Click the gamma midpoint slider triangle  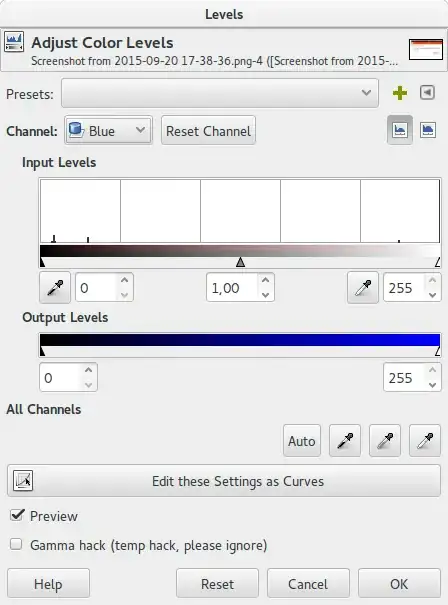pyautogui.click(x=240, y=262)
